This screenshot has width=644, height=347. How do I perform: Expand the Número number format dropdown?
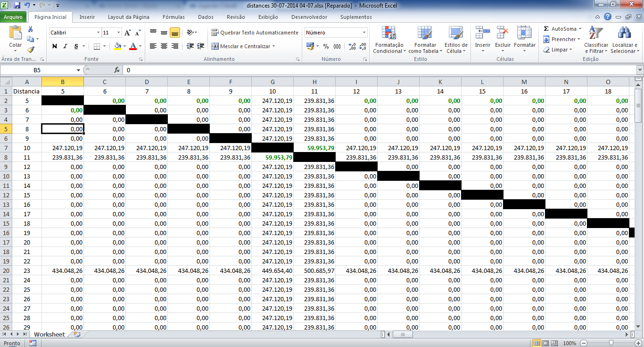point(364,33)
